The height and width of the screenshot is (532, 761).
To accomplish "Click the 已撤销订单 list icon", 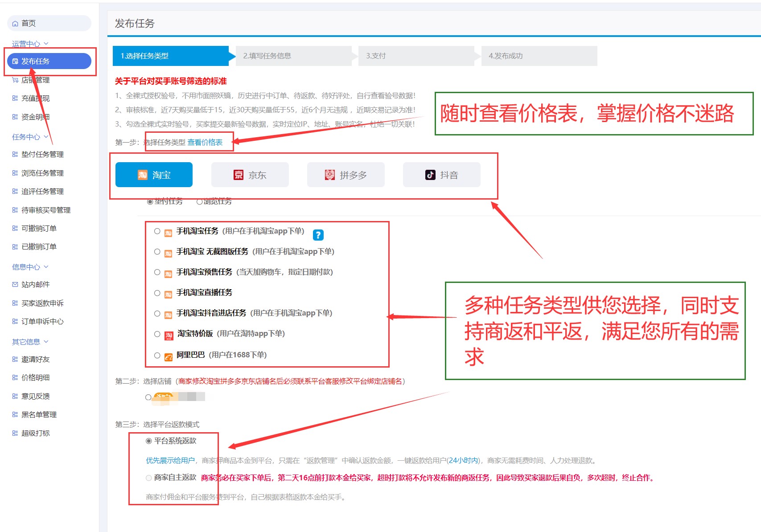I will coord(15,247).
